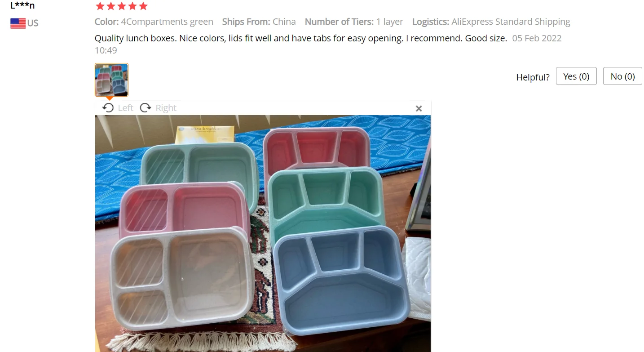Click the 'Ships From: China' attribute
Viewport: 644px width, 352px height.
[259, 22]
